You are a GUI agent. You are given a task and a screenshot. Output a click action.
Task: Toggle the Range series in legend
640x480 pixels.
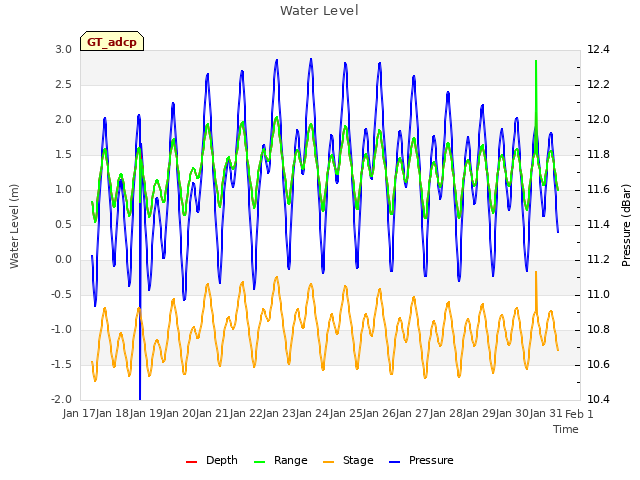pyautogui.click(x=280, y=460)
